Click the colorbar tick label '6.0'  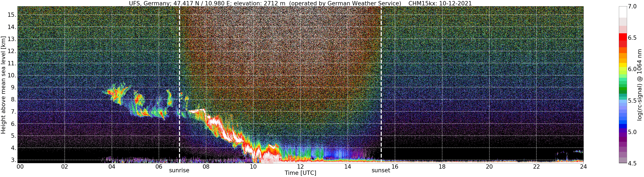[x=632, y=69]
